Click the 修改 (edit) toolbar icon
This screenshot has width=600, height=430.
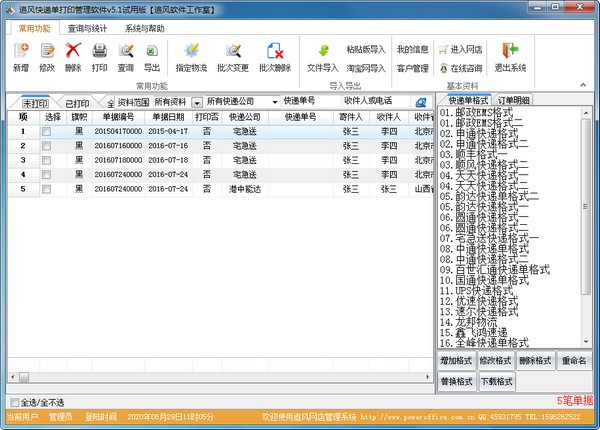[47, 50]
